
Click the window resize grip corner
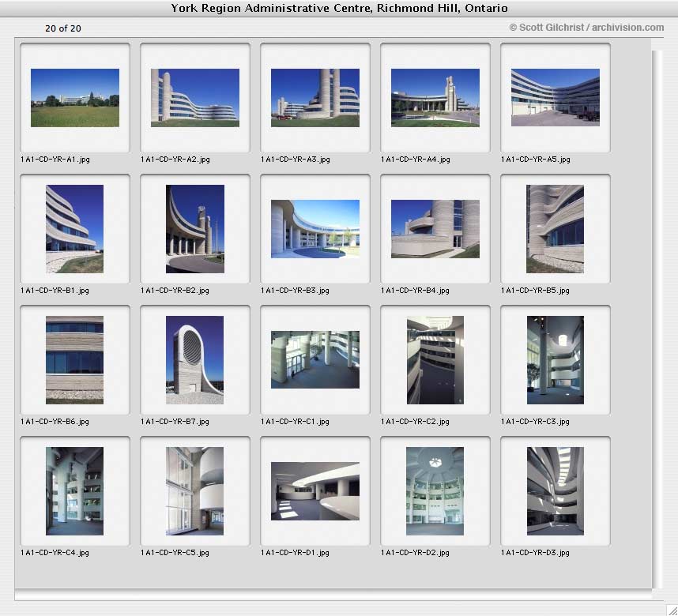[x=671, y=609]
